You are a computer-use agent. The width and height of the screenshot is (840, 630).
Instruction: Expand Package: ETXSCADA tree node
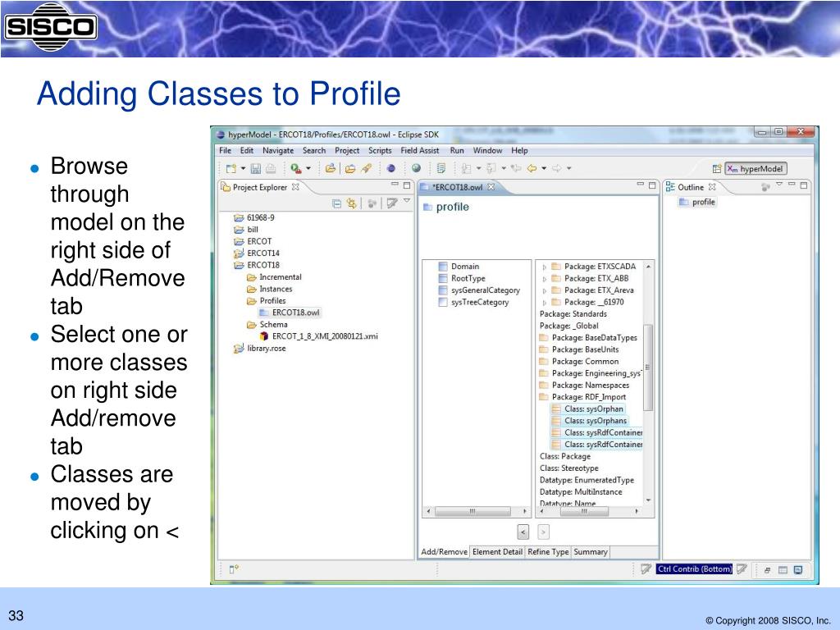tap(545, 267)
